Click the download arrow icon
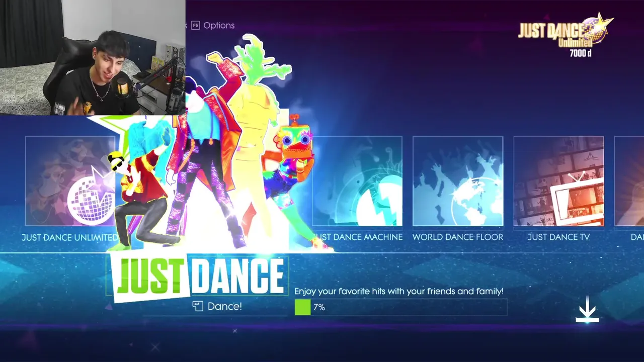644x362 pixels. (x=587, y=310)
